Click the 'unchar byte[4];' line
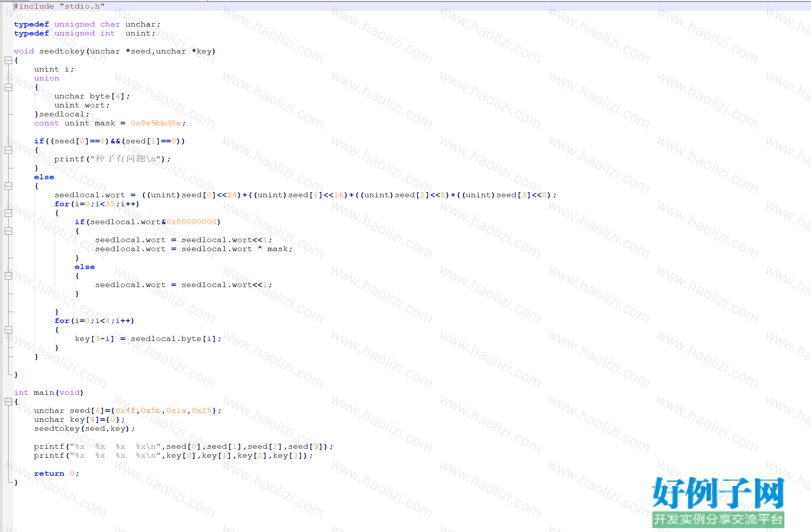Viewport: 811px width, 532px height. [92, 96]
